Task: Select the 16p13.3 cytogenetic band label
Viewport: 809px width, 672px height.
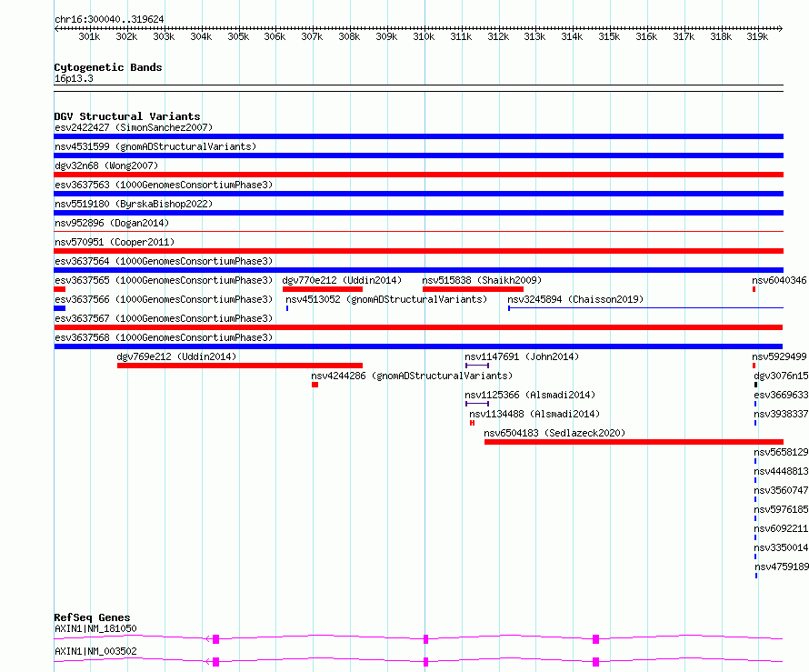Action: coord(74,79)
